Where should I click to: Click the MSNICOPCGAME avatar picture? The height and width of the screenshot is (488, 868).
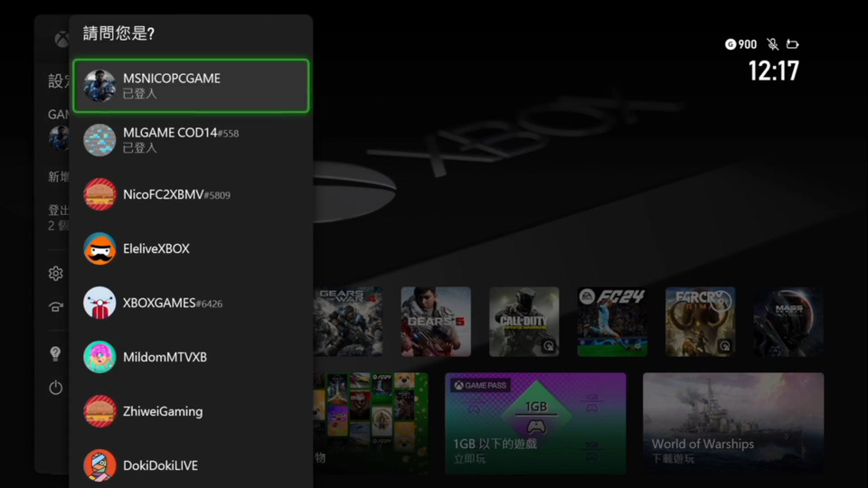click(x=99, y=86)
